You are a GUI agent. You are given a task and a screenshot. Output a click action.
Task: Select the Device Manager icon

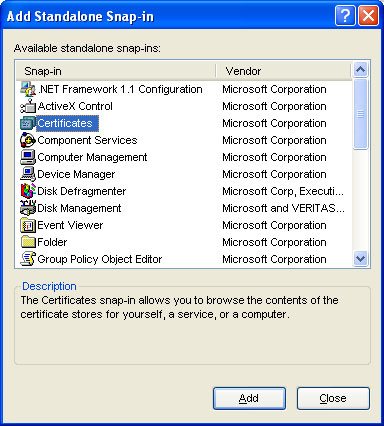[28, 174]
